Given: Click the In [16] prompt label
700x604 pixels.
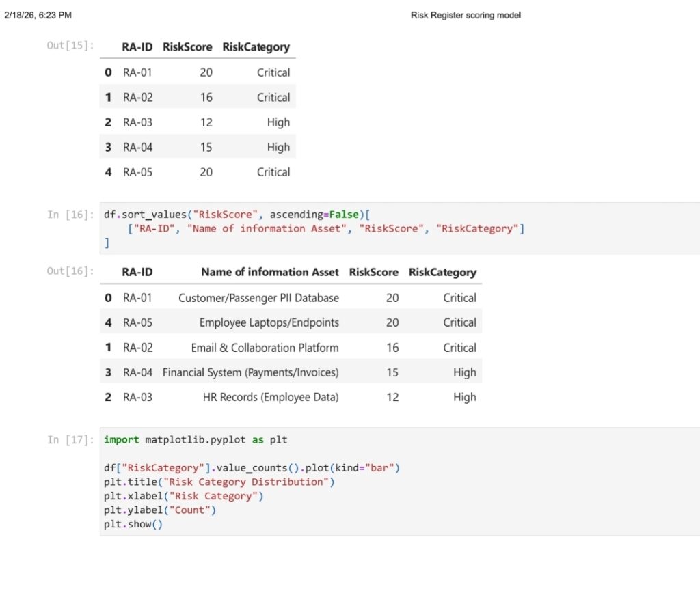Looking at the screenshot, I should tap(70, 215).
